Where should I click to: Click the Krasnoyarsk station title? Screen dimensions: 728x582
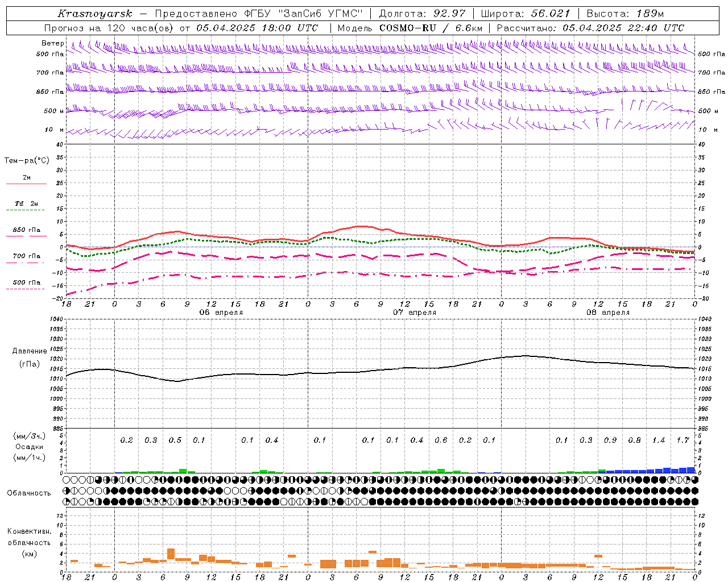click(x=95, y=14)
